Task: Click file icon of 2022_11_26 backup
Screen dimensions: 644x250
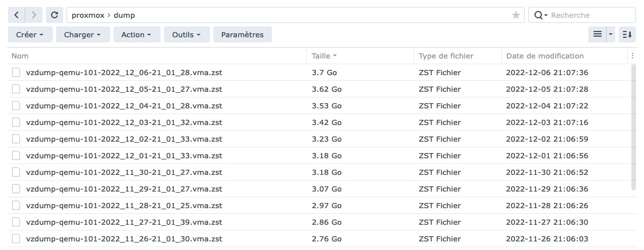Action: pos(16,239)
